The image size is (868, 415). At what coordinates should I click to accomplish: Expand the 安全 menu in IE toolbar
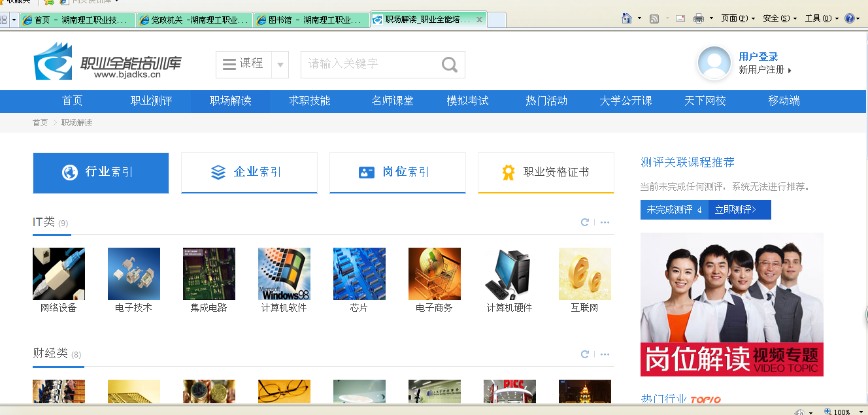click(x=780, y=18)
